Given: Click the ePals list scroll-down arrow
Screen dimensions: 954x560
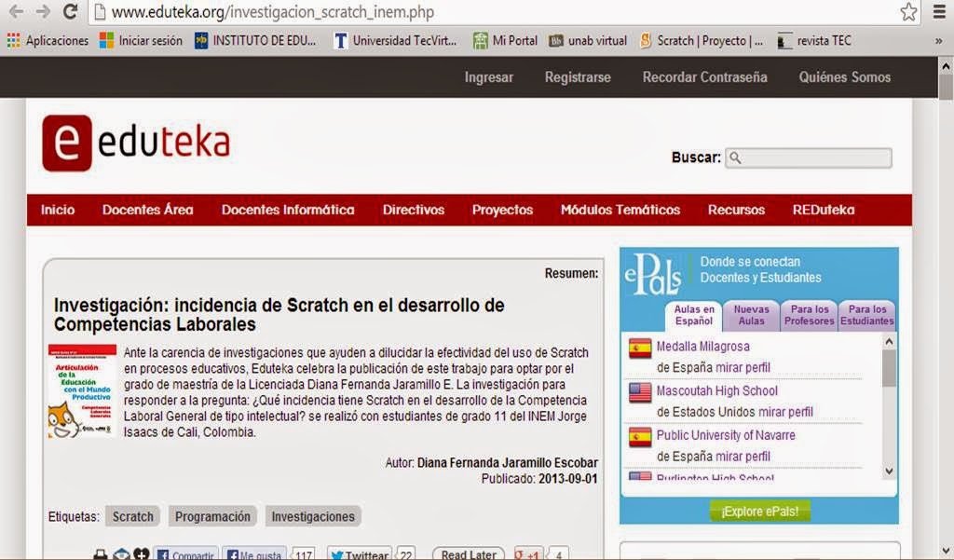Looking at the screenshot, I should coord(889,471).
